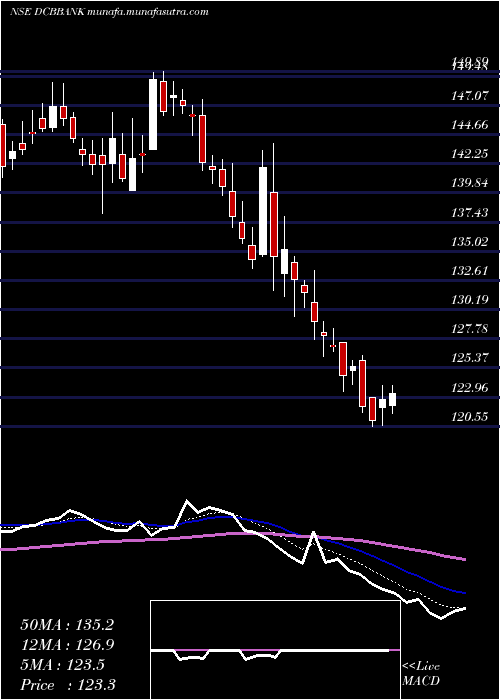Click the 135.02 price axis label
The height and width of the screenshot is (700, 500).
[x=469, y=242]
